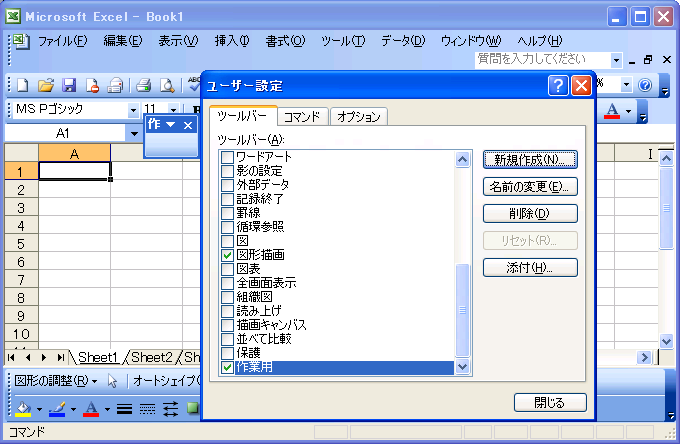Select the Sheet2 worksheet tab
This screenshot has height=444, width=680.
tap(152, 357)
